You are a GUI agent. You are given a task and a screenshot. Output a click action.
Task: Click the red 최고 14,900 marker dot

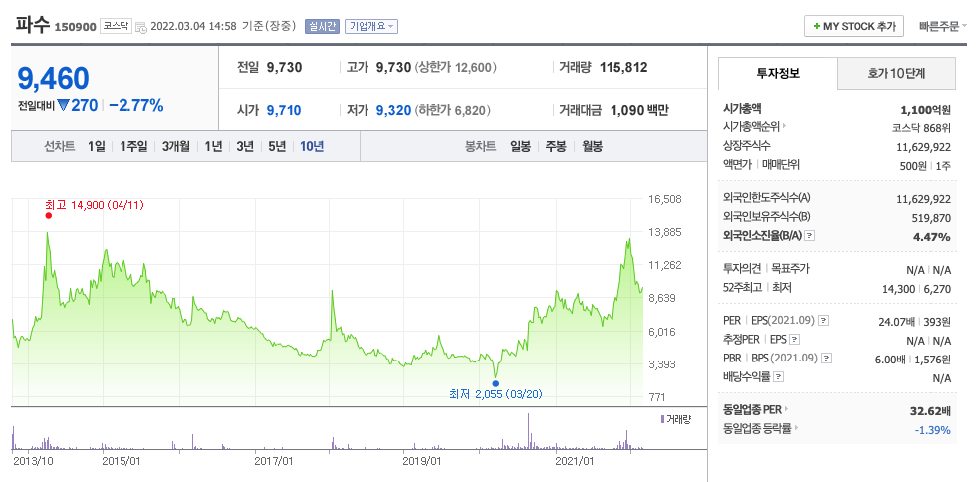(x=48, y=216)
